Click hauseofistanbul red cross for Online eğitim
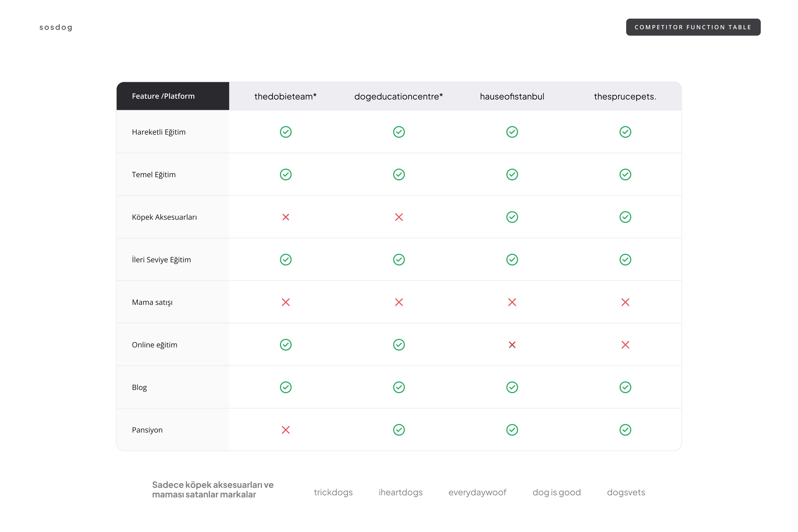This screenshot has height=532, width=798. click(512, 345)
